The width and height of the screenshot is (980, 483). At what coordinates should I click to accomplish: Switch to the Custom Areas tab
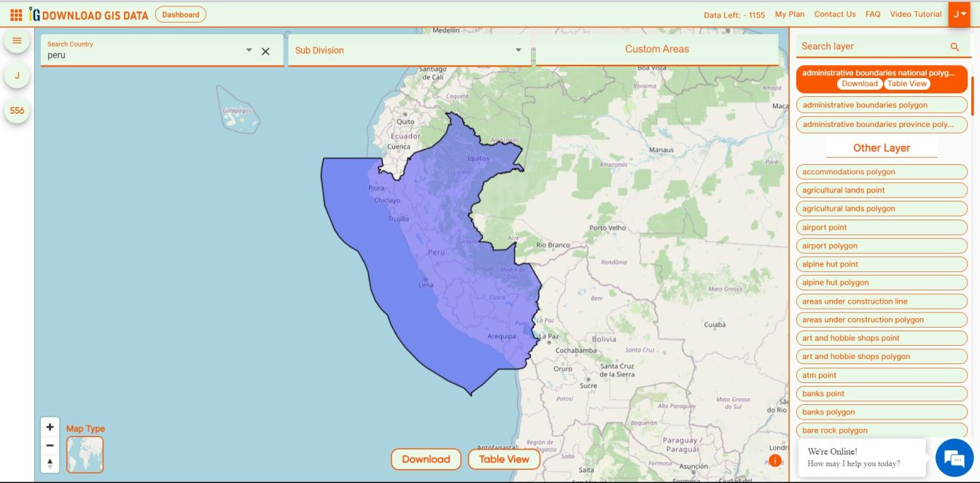[656, 48]
